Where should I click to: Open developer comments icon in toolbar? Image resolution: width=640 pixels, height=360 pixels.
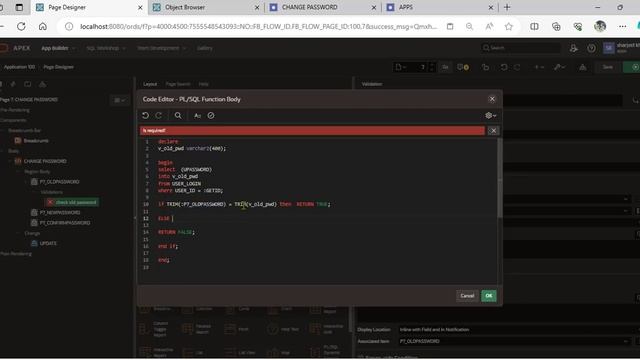click(x=462, y=67)
